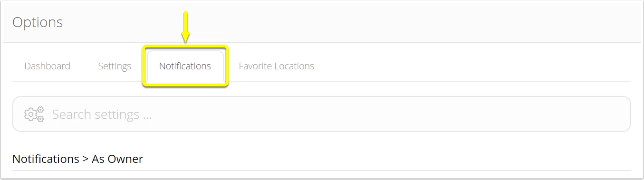Open the Dashboard tab
The height and width of the screenshot is (180, 644).
pos(47,66)
